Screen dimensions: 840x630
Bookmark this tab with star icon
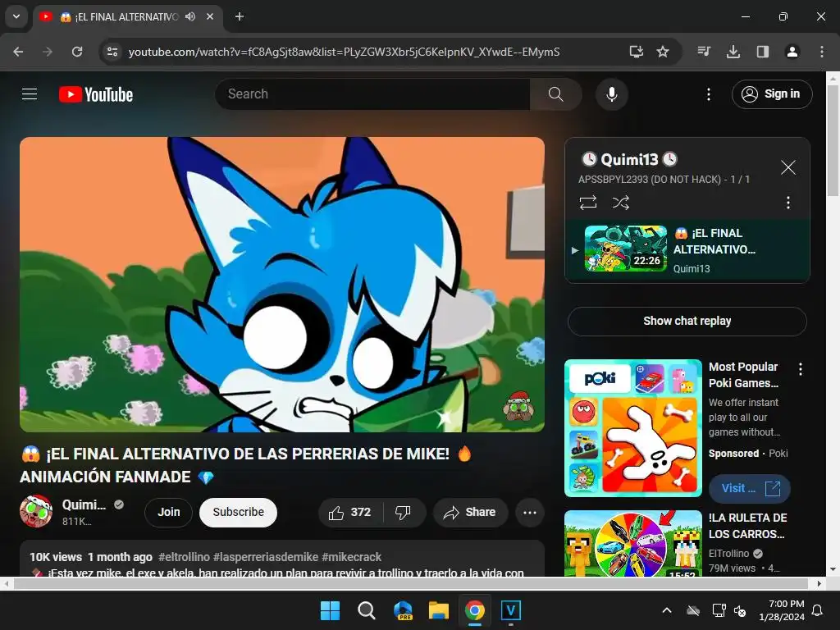point(663,52)
